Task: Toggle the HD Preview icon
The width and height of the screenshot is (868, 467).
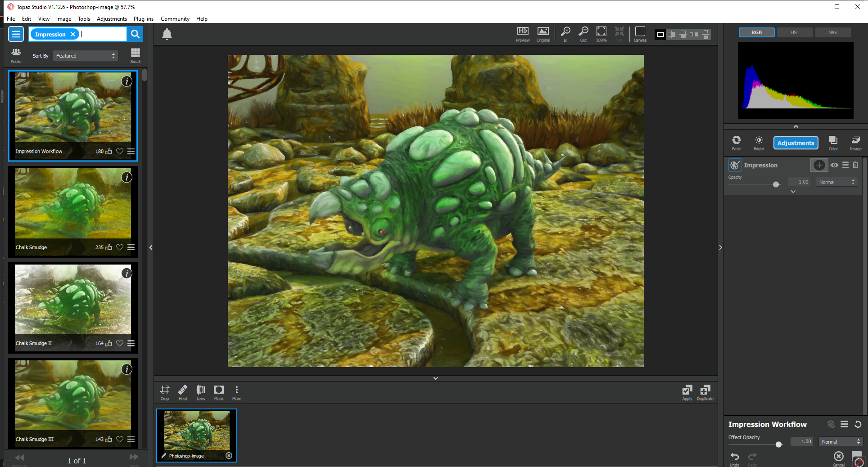Action: pos(523,34)
